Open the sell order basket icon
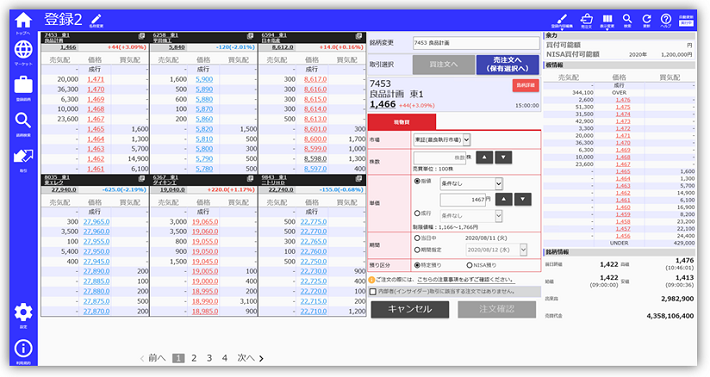 point(586,19)
